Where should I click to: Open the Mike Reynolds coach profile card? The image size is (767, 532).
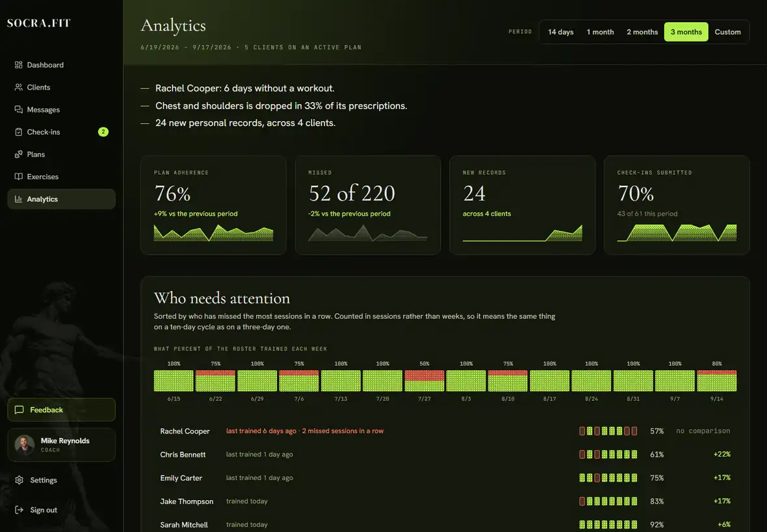61,445
